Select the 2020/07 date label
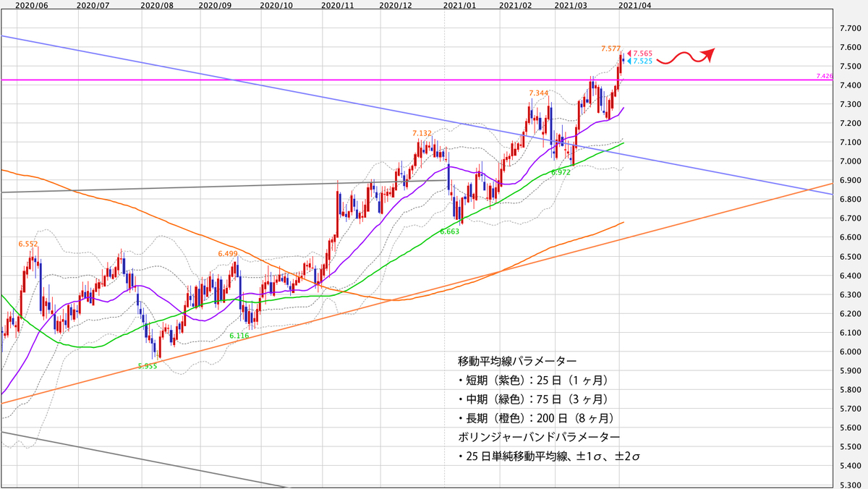The image size is (868, 489). [93, 4]
